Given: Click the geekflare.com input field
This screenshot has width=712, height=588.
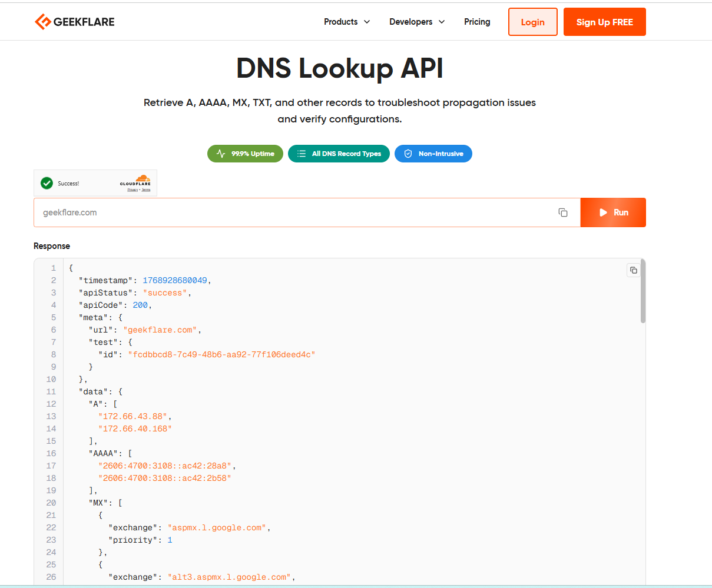Looking at the screenshot, I should 236,212.
